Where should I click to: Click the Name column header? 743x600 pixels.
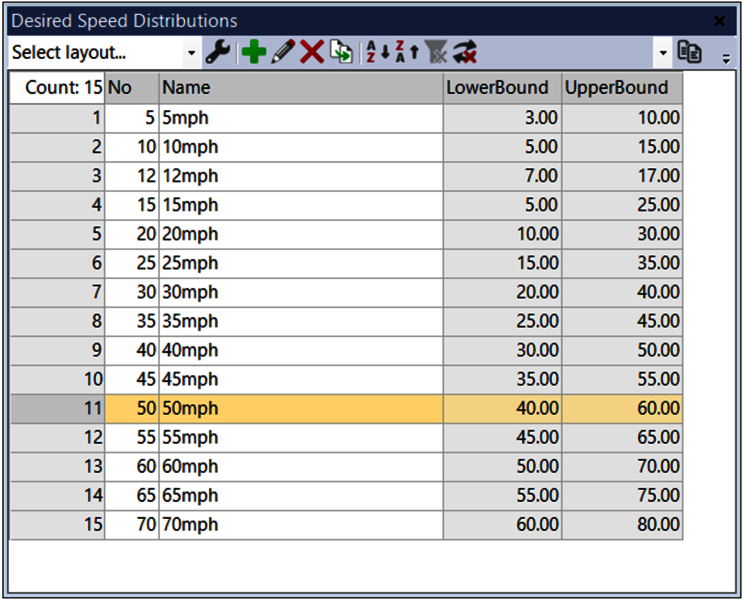[300, 87]
